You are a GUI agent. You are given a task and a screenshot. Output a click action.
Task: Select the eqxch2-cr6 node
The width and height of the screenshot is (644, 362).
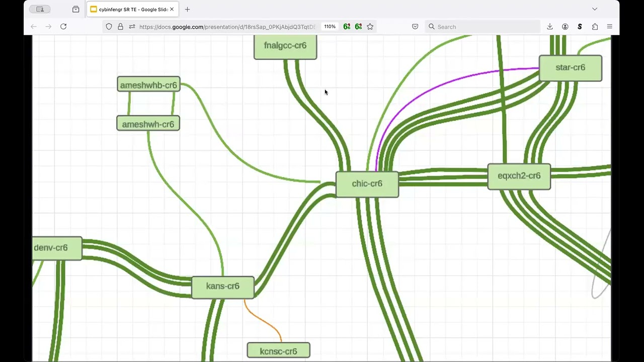(x=519, y=176)
